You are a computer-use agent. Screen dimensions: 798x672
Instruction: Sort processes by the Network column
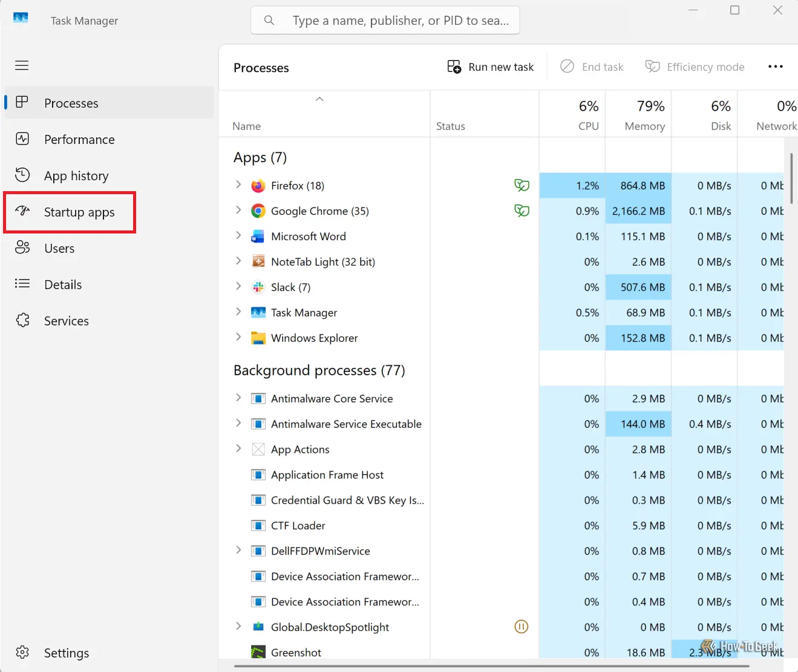(768, 114)
